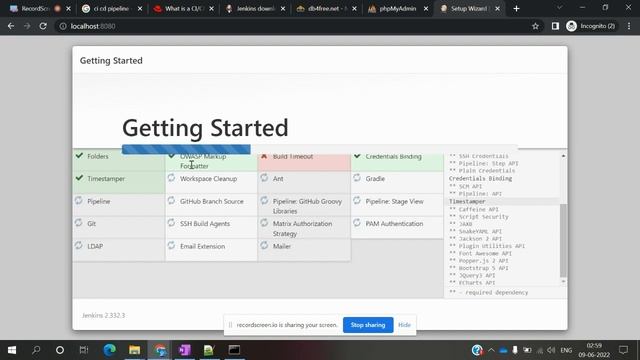Viewport: 640px width, 360px height.
Task: Click the Mailer plugin pending icon
Action: [264, 245]
